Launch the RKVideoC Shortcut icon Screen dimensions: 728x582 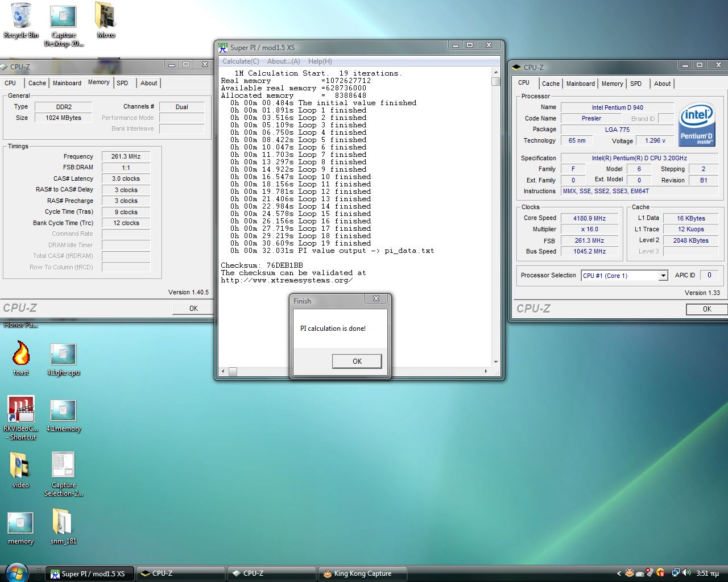coord(21,418)
